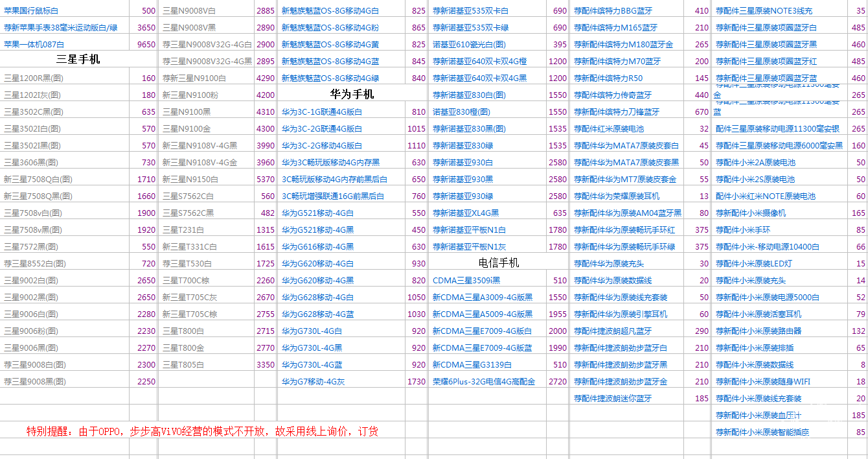This screenshot has width=868, height=459.
Task: Select 荐新诺基亚XL4G黑
Action: [466, 213]
